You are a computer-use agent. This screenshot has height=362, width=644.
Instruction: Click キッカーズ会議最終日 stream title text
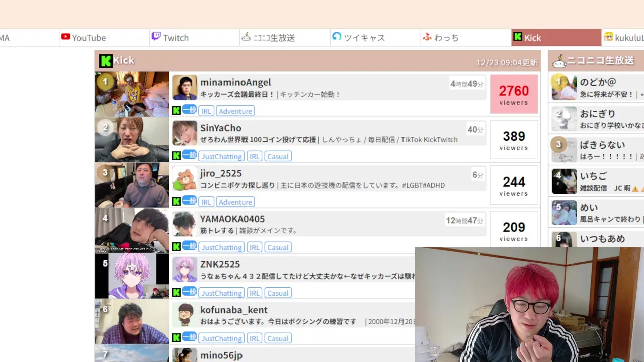237,94
